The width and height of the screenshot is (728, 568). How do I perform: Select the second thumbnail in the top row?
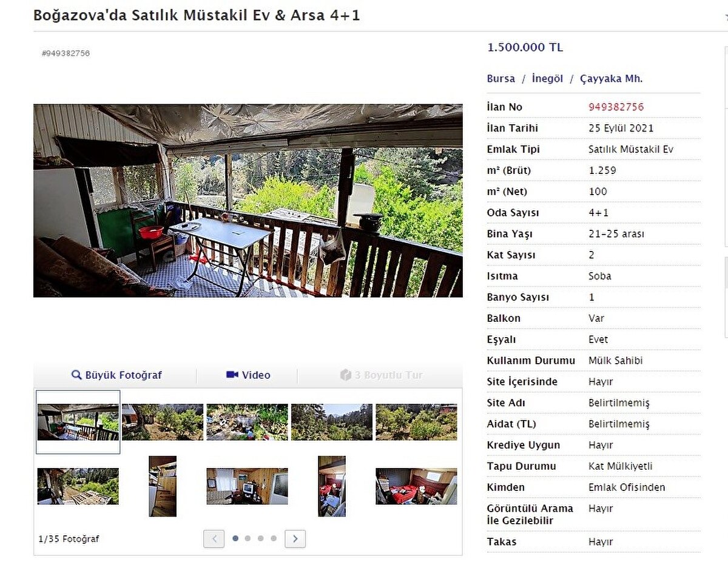click(163, 422)
